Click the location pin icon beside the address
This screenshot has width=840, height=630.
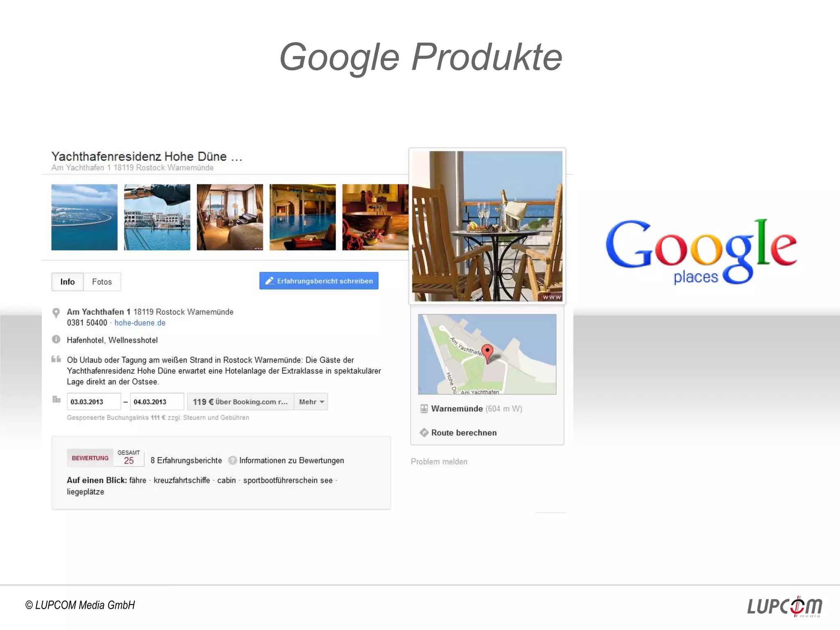click(x=56, y=313)
